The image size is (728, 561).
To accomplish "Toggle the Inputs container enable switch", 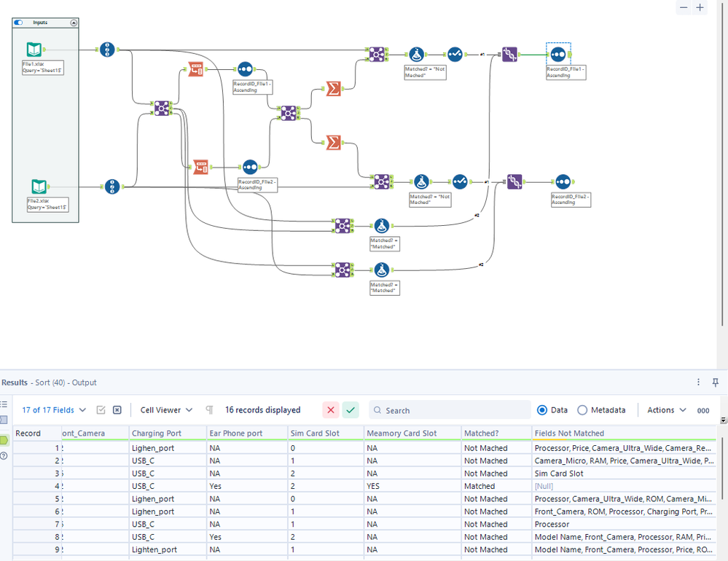I will click(x=18, y=23).
